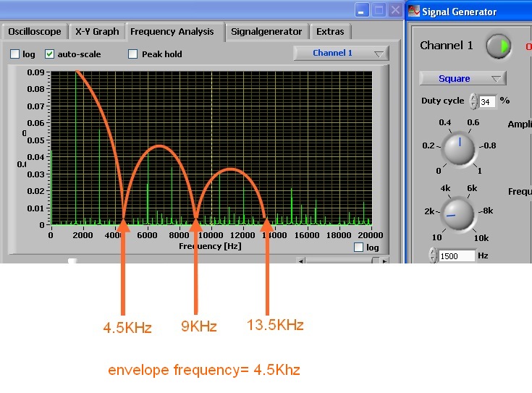Click the Signal Generator window icon

tap(414, 11)
